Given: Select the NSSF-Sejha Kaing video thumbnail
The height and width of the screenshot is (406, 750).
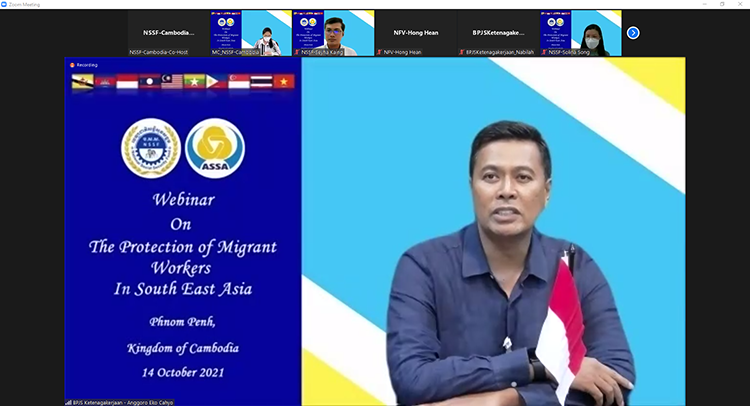Looking at the screenshot, I should tap(333, 33).
